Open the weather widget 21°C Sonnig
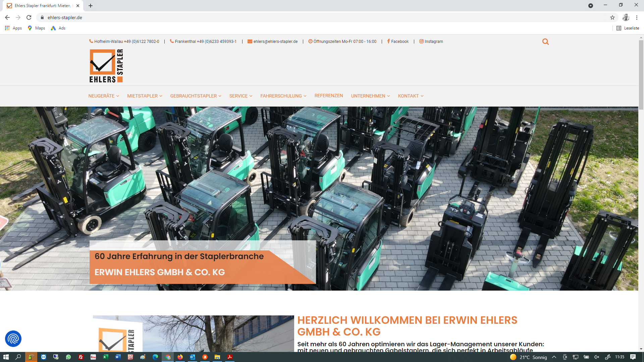Viewport: 644px width, 362px height. point(528,357)
